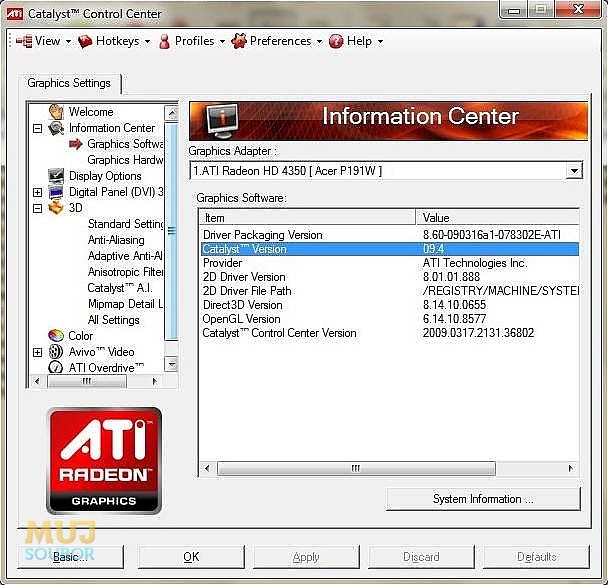Screen dimensions: 608x585
Task: Click the tree scroll up arrow
Action: coord(171,113)
